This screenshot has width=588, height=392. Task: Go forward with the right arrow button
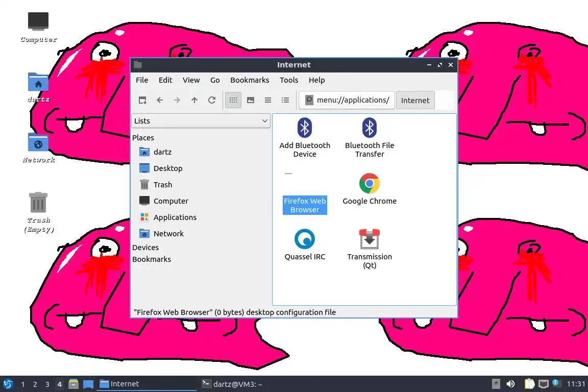(x=177, y=100)
